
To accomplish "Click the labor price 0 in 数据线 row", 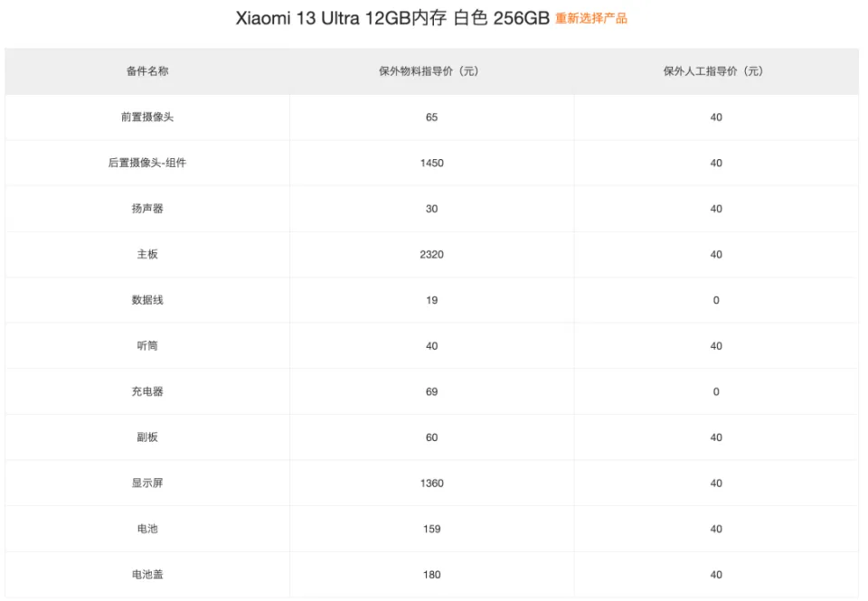I will click(x=715, y=300).
